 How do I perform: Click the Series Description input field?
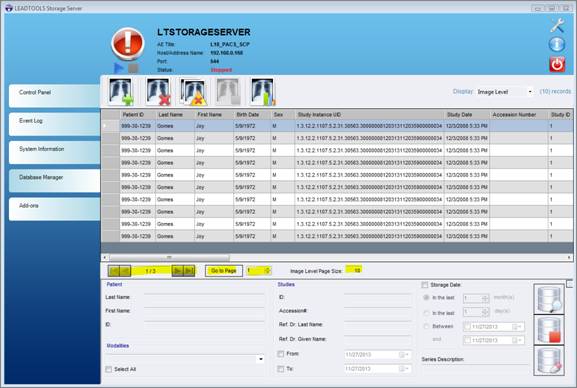pyautogui.click(x=475, y=368)
